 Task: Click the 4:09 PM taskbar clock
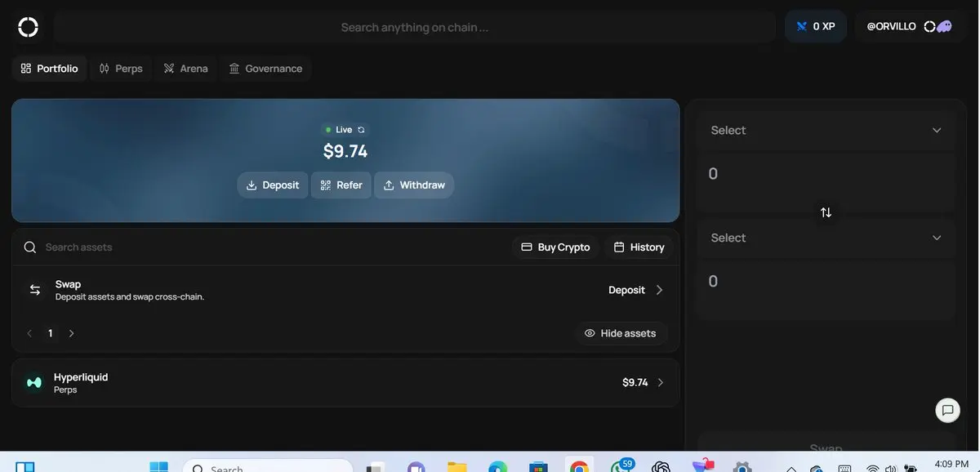tap(950, 464)
